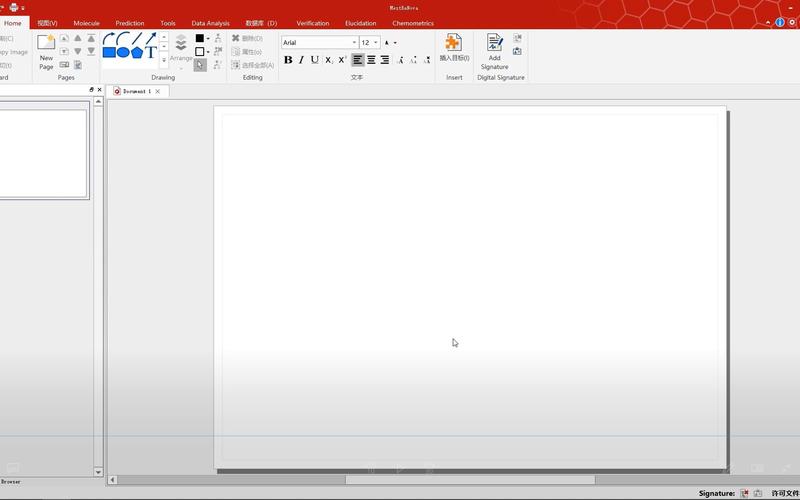This screenshot has width=800, height=500.
Task: Open the font size 12 dropdown
Action: 376,42
